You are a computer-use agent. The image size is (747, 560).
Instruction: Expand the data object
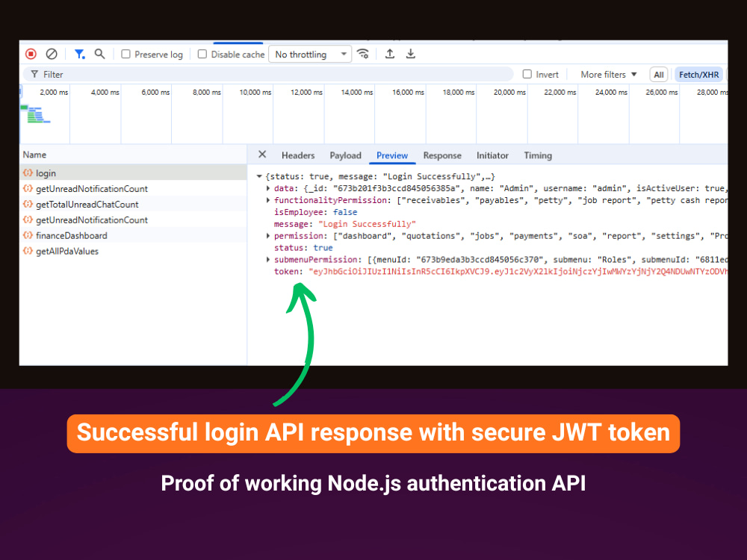tap(268, 188)
